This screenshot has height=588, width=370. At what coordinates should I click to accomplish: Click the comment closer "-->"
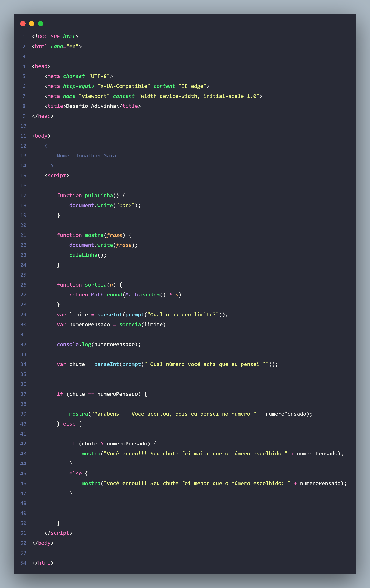[x=49, y=166]
